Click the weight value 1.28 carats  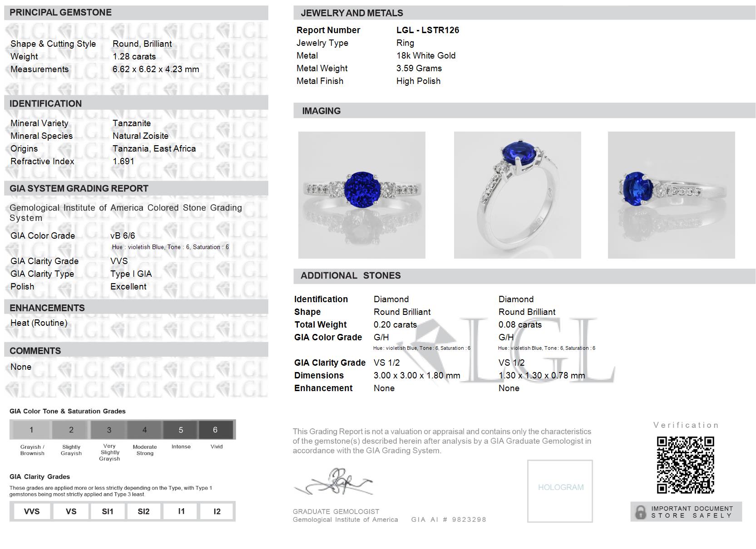134,56
